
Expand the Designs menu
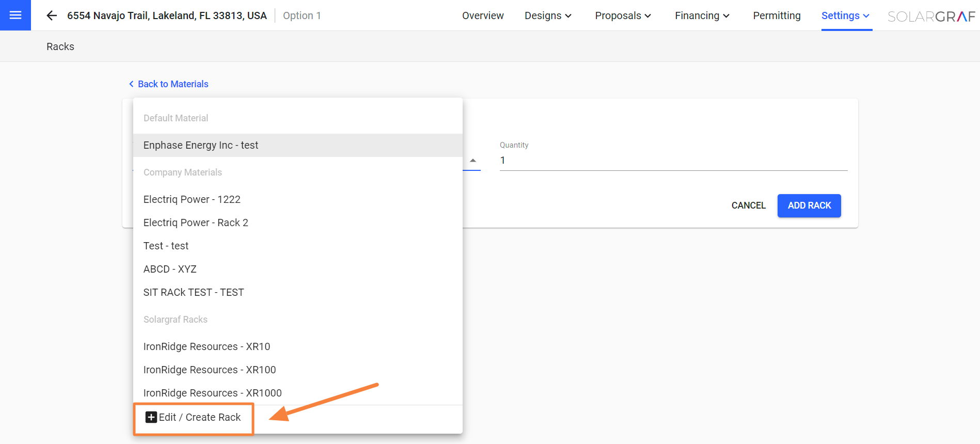pyautogui.click(x=548, y=15)
